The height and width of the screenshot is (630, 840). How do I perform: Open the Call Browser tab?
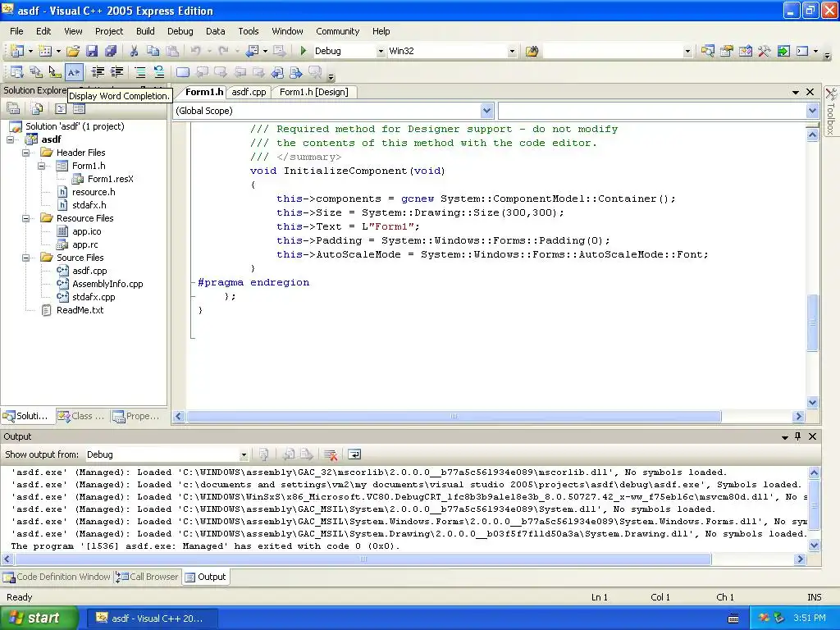click(x=148, y=577)
